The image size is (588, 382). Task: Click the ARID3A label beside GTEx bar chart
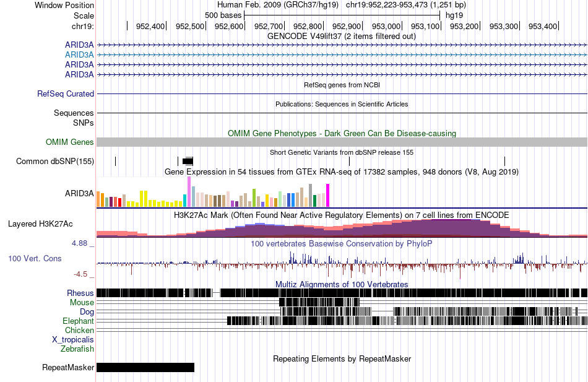tap(79, 194)
